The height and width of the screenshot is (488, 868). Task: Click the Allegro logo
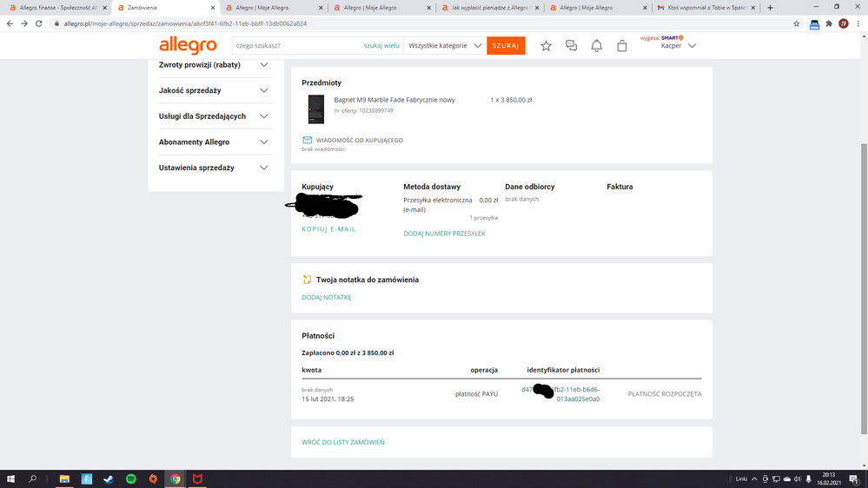pyautogui.click(x=188, y=46)
